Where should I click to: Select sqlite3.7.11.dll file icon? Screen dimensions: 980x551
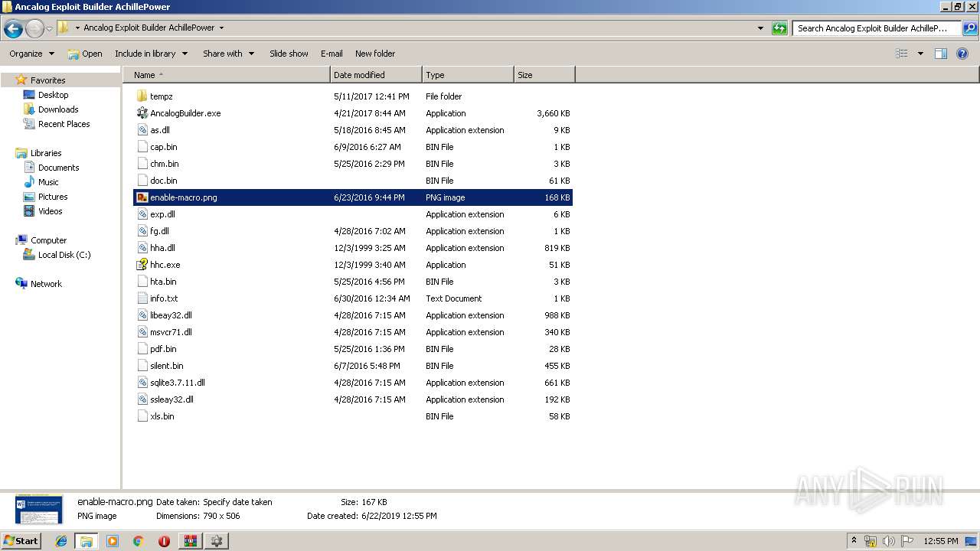(x=142, y=383)
